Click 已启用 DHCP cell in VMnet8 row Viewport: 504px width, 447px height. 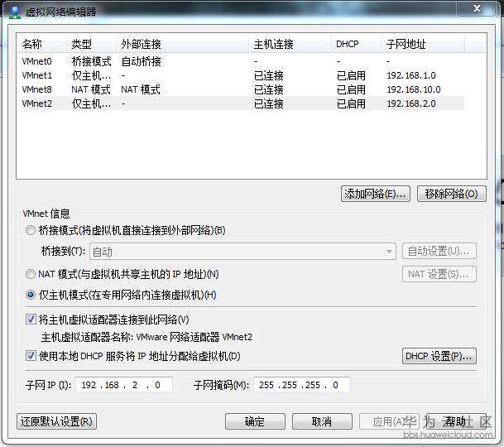click(x=351, y=89)
